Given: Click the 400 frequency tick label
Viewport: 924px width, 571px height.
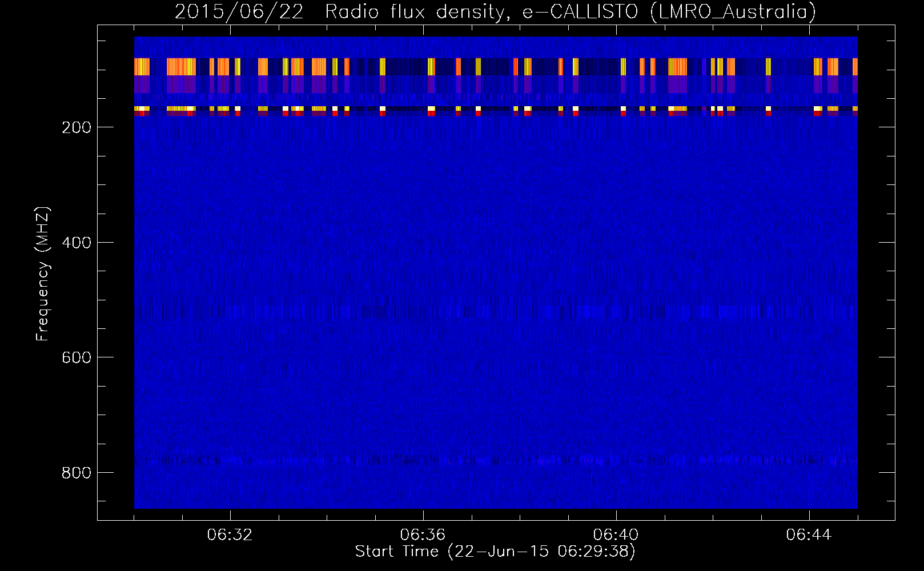Looking at the screenshot, I should (x=76, y=243).
